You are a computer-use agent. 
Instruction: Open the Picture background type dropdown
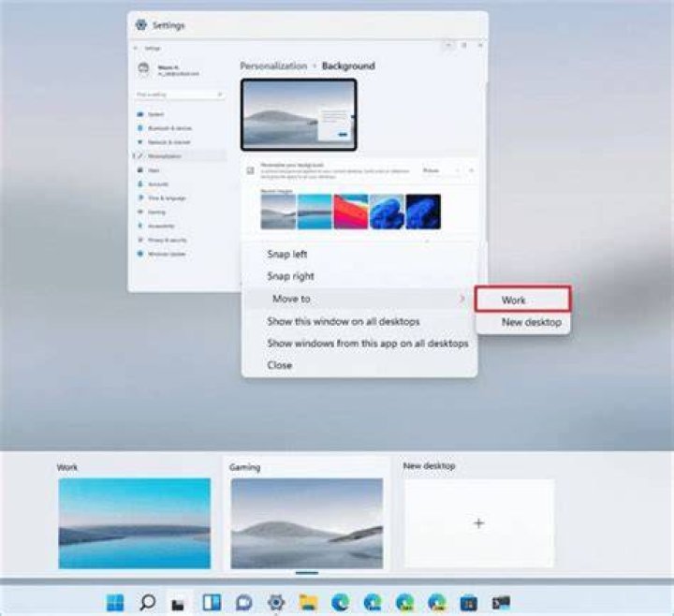(x=440, y=170)
